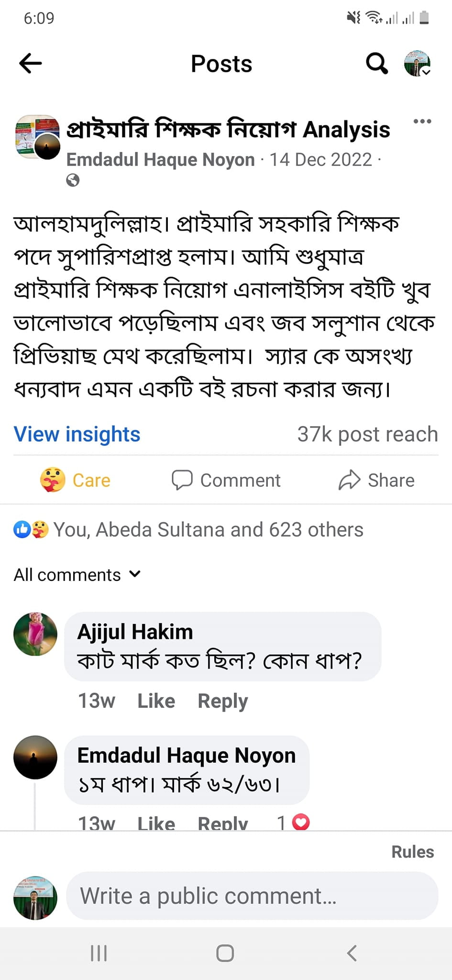Open search with the magnifier icon
Viewport: 452px width, 980px height.
376,64
